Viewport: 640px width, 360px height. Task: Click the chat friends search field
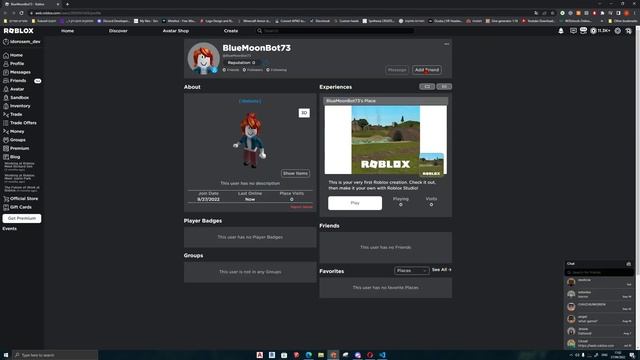pyautogui.click(x=599, y=272)
